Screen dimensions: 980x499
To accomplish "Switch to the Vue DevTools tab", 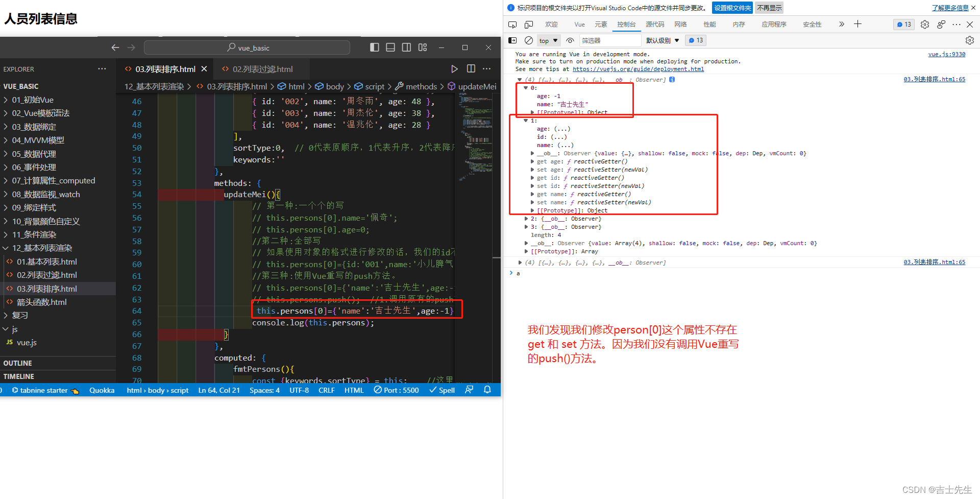I will [x=579, y=25].
